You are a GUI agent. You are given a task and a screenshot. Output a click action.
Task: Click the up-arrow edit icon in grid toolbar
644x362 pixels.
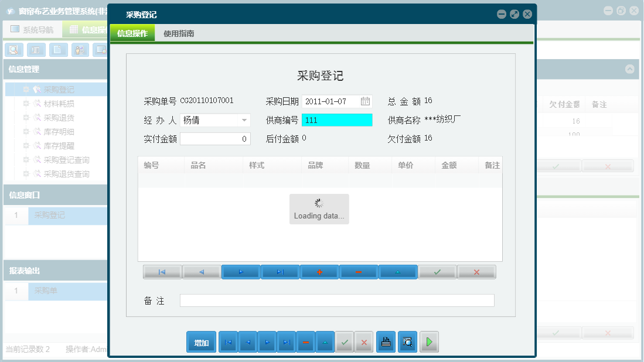(x=398, y=272)
